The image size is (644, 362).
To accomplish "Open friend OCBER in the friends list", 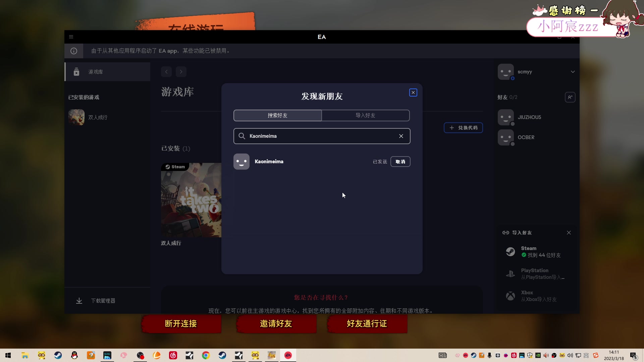I will click(537, 137).
